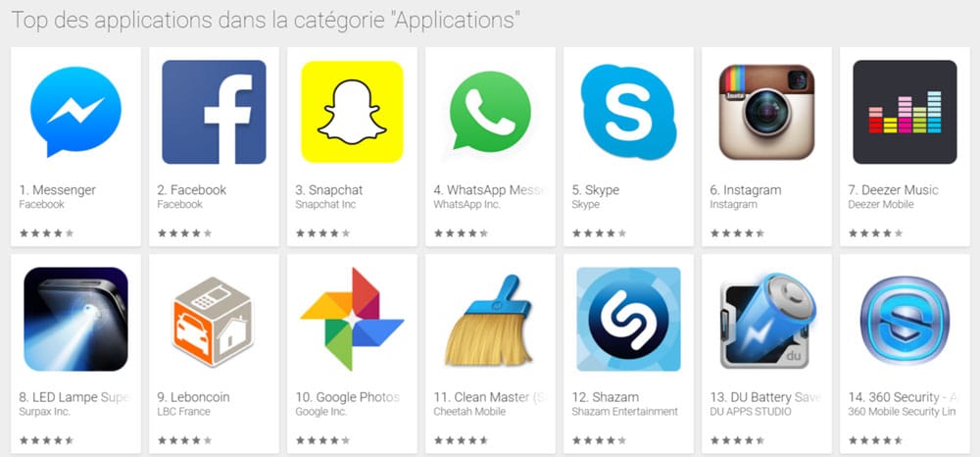Open the Google Photos pinwheel icon
This screenshot has width=980, height=457.
pos(352,320)
